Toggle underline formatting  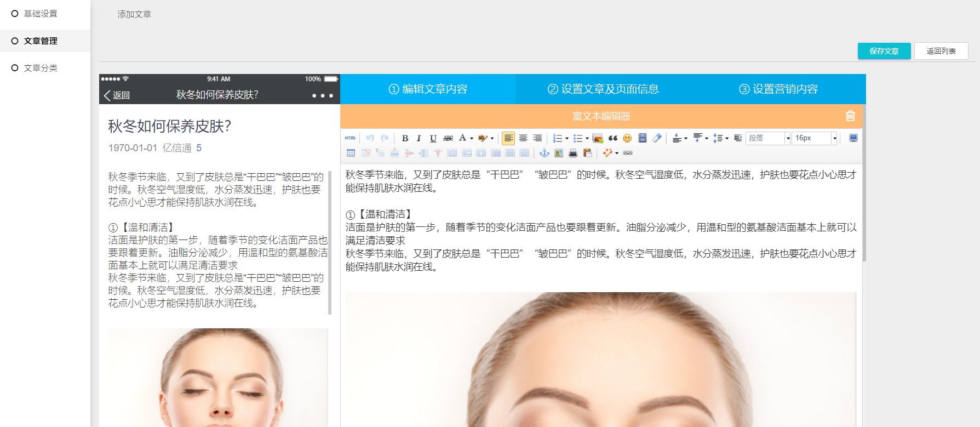pyautogui.click(x=433, y=138)
